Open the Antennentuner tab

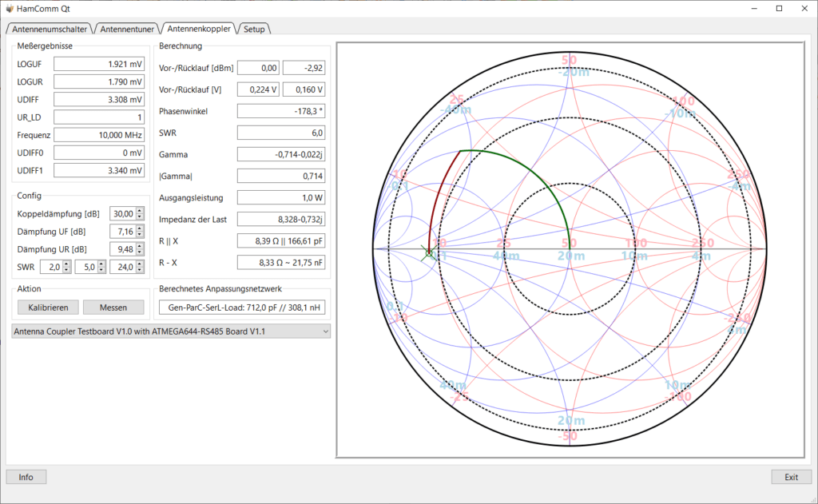[127, 30]
